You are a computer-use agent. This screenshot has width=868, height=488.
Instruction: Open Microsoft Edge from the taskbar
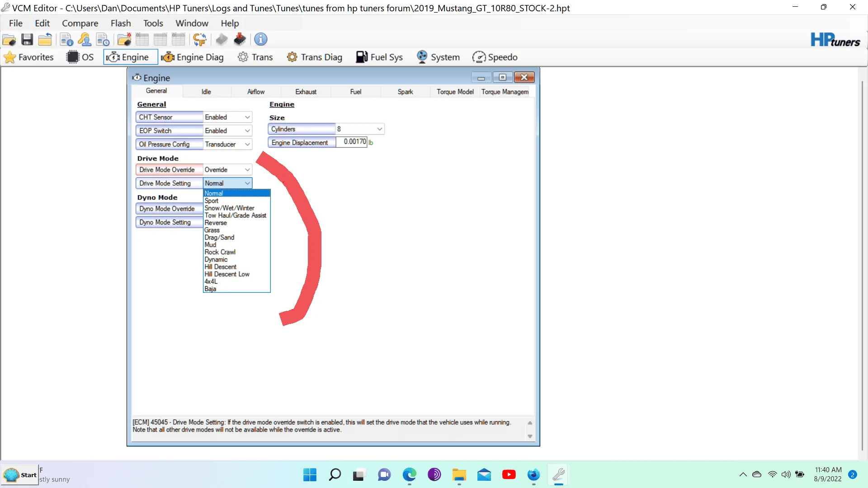(410, 475)
